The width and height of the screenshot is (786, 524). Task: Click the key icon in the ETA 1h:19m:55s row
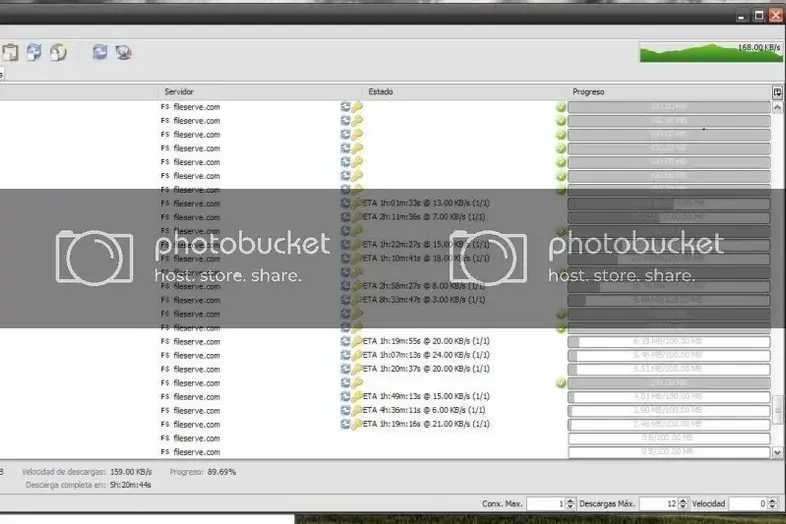pyautogui.click(x=357, y=341)
